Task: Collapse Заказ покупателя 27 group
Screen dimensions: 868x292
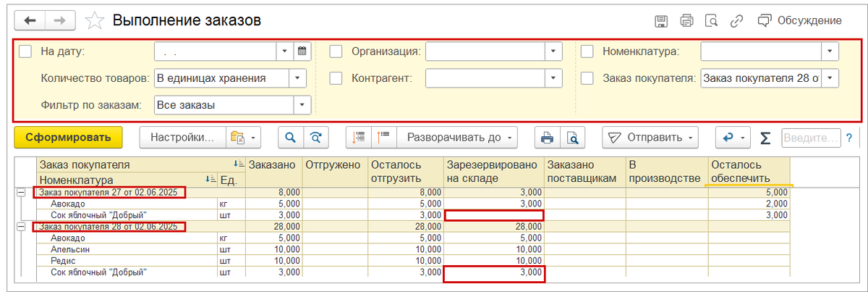Action: coord(21,193)
